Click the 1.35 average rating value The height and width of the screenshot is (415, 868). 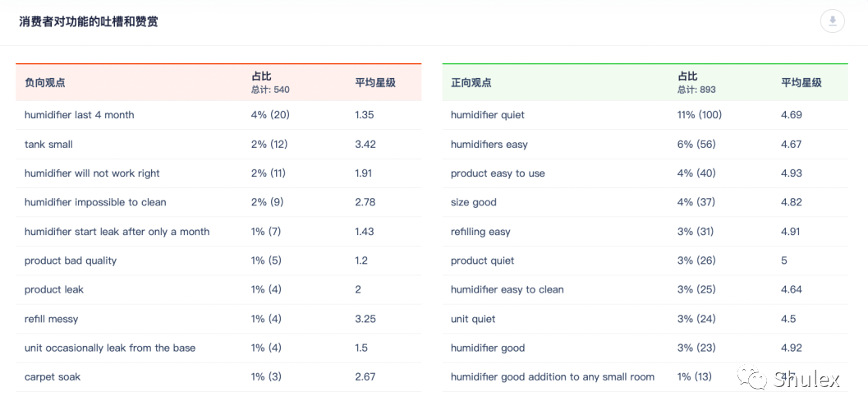[365, 115]
